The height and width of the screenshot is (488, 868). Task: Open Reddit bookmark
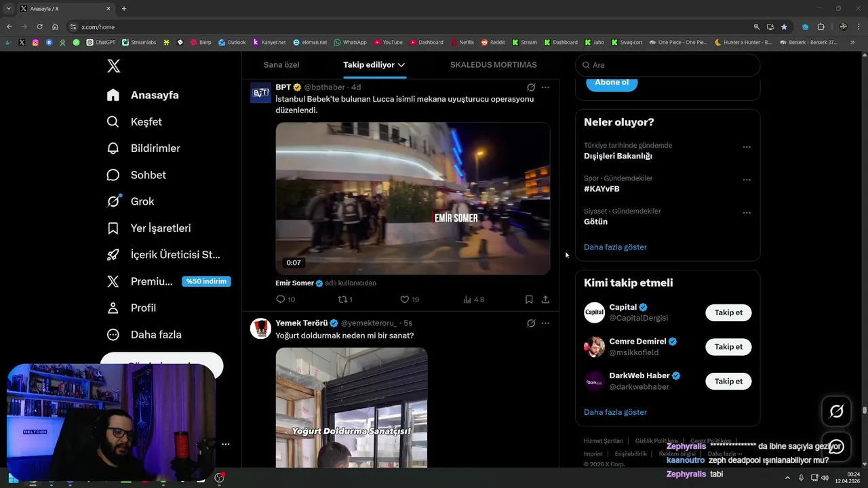(493, 42)
